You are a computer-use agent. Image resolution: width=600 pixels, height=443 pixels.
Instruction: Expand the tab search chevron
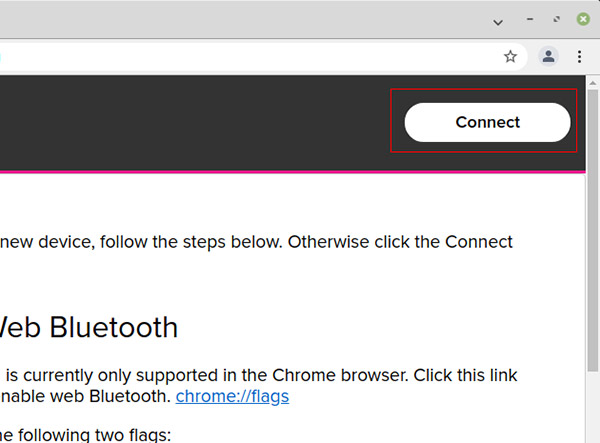pyautogui.click(x=498, y=20)
